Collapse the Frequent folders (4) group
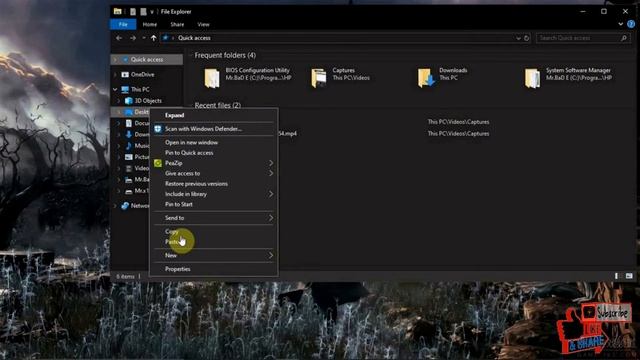Viewport: 640px width, 360px height. 225,55
